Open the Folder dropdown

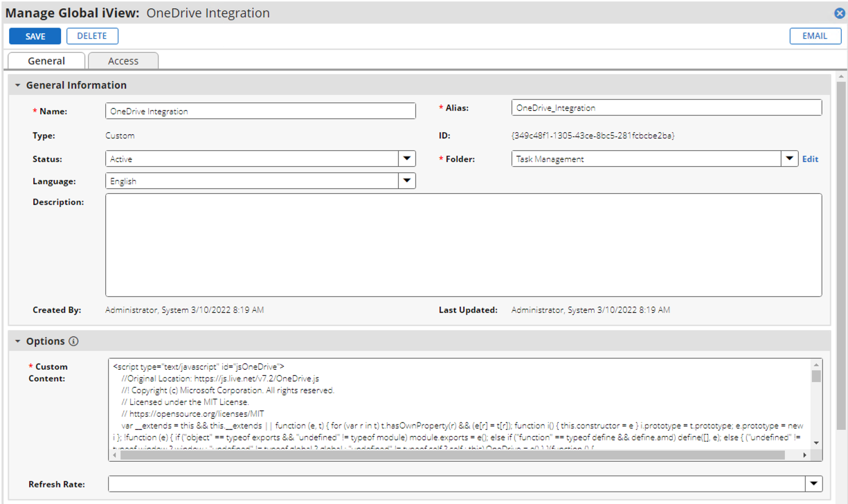tap(790, 159)
